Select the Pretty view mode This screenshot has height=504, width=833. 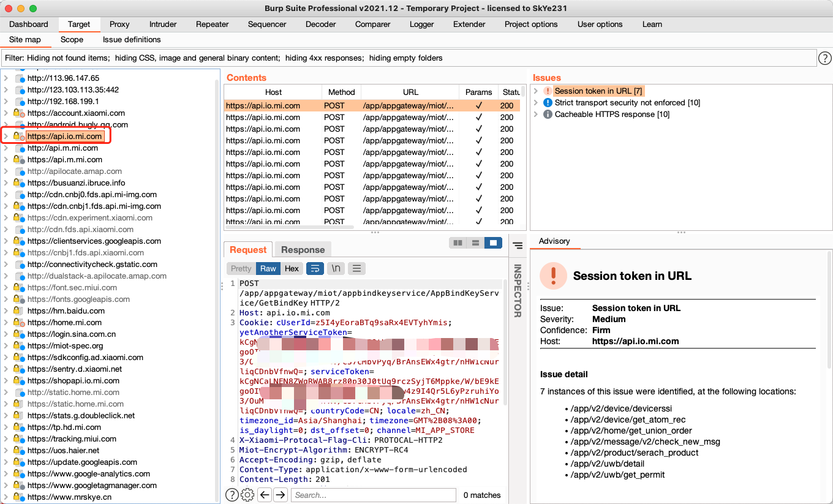coord(241,268)
